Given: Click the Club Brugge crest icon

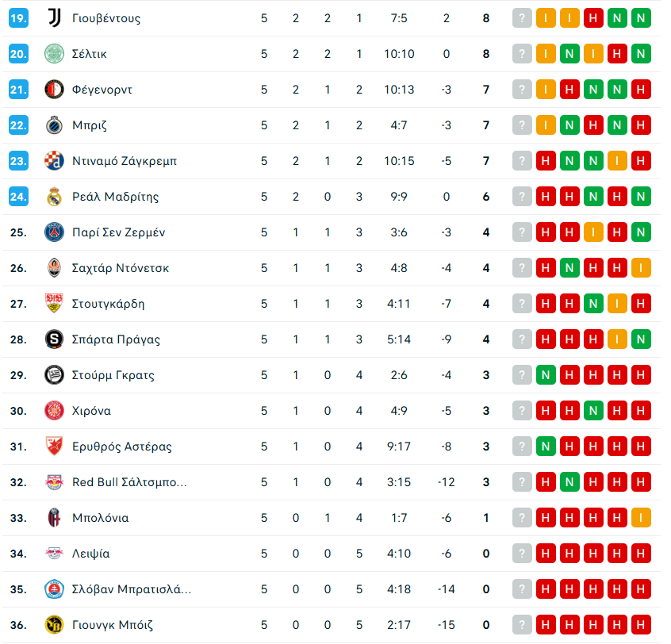Looking at the screenshot, I should 53,125.
